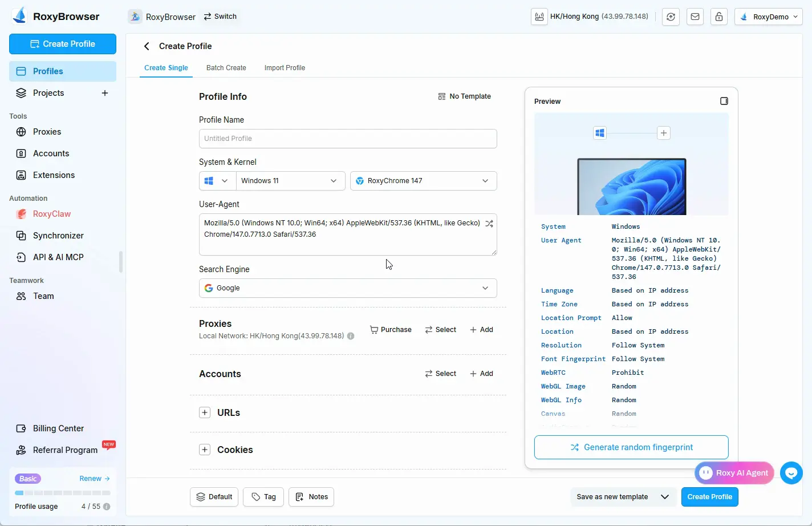
Task: Click the Tag button
Action: coord(264,497)
